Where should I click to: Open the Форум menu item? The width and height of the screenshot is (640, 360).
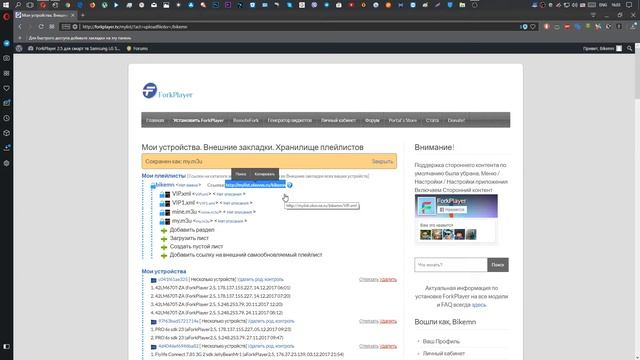pos(372,120)
